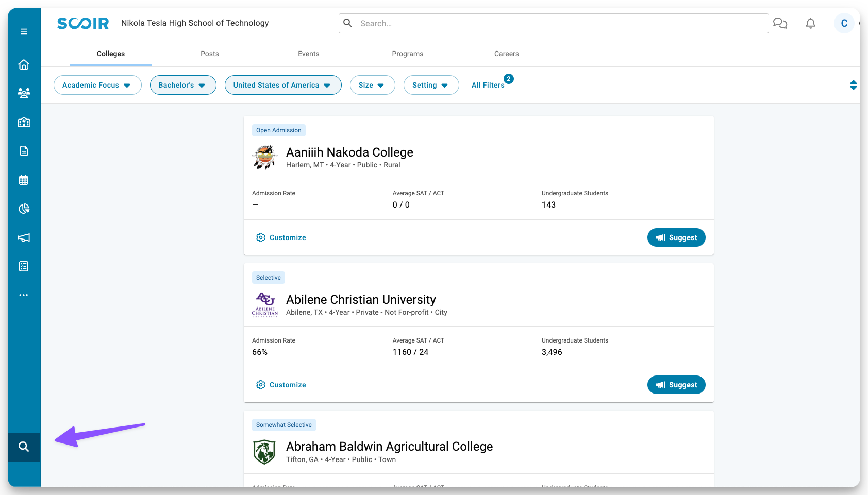The width and height of the screenshot is (868, 495).
Task: Open Abilene Christian University title link
Action: coord(361,300)
